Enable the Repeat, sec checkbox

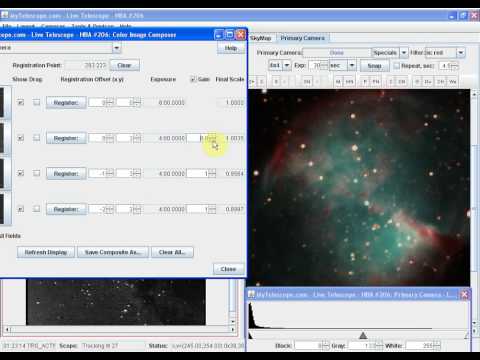(x=396, y=66)
